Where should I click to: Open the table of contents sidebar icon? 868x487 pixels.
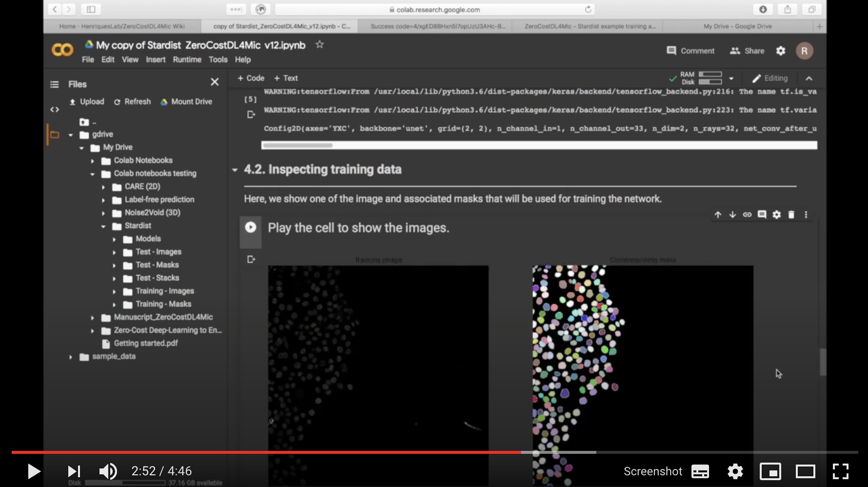click(55, 84)
